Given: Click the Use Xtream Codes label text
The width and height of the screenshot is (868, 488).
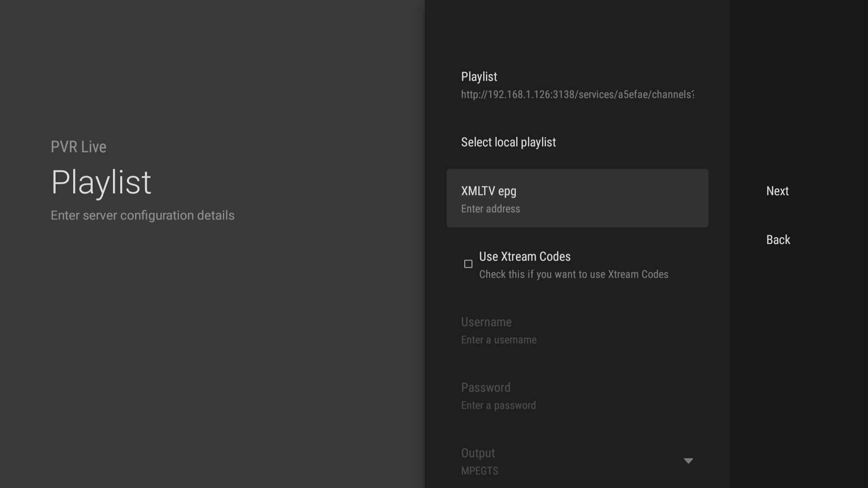Looking at the screenshot, I should [524, 257].
